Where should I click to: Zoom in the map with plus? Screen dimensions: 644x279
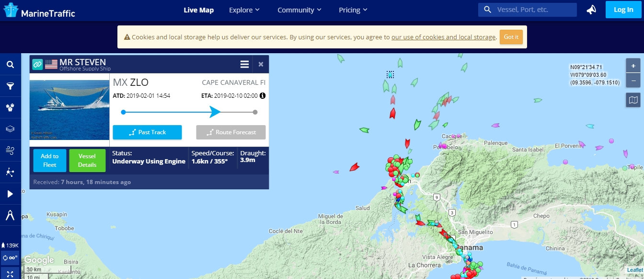click(633, 66)
